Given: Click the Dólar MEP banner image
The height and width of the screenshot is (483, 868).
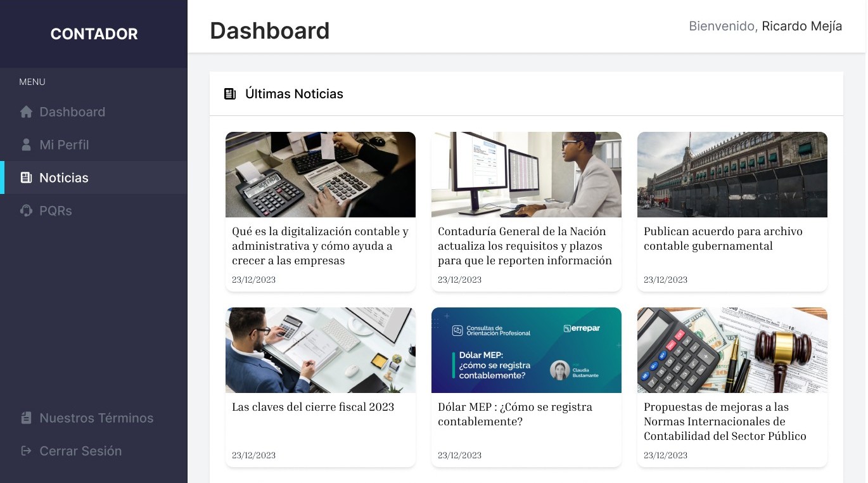Looking at the screenshot, I should pos(527,350).
